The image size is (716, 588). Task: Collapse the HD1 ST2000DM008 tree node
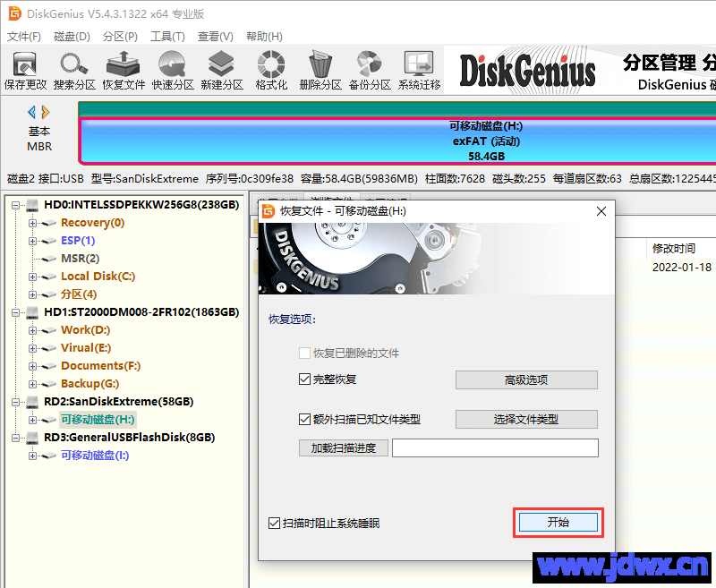(x=15, y=312)
